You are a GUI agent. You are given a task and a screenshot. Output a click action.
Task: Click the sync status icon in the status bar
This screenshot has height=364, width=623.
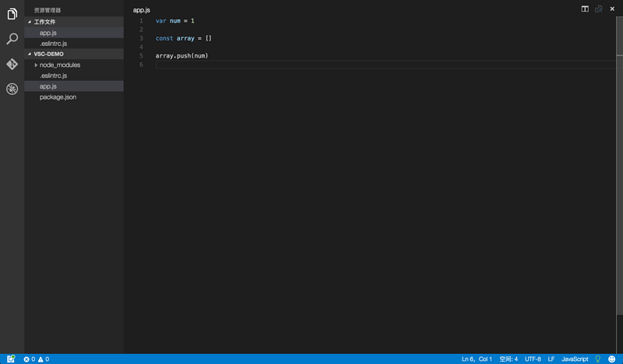click(x=11, y=359)
